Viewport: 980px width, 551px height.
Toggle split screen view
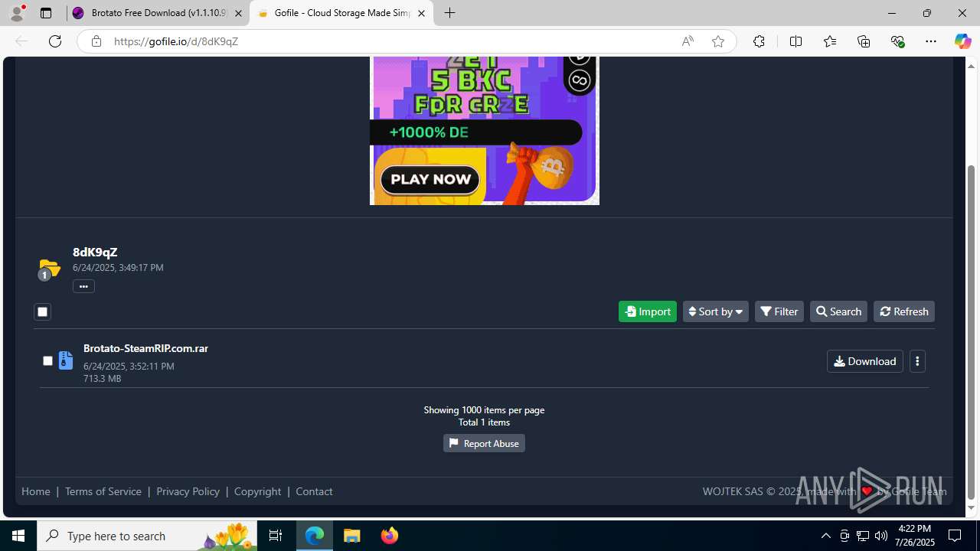click(795, 41)
